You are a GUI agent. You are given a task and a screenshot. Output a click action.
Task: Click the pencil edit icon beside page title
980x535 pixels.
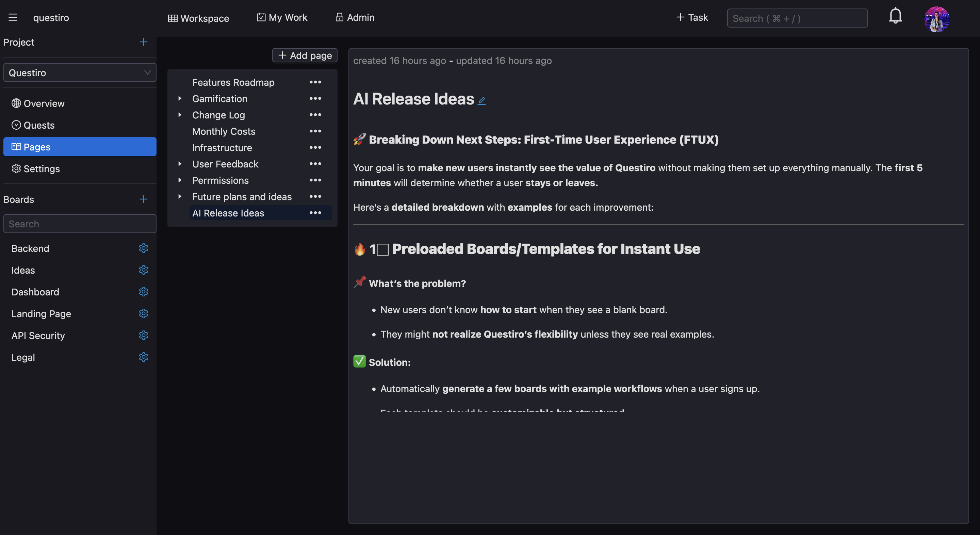point(481,100)
